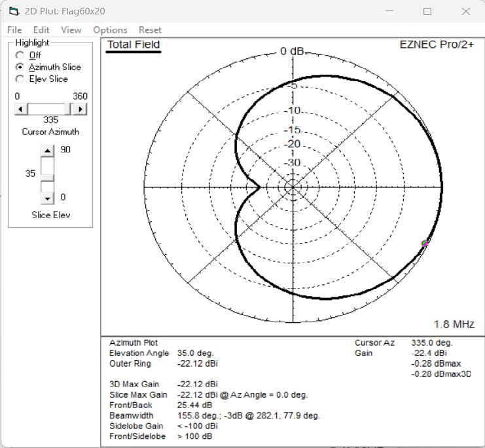Open the File menu

14,29
